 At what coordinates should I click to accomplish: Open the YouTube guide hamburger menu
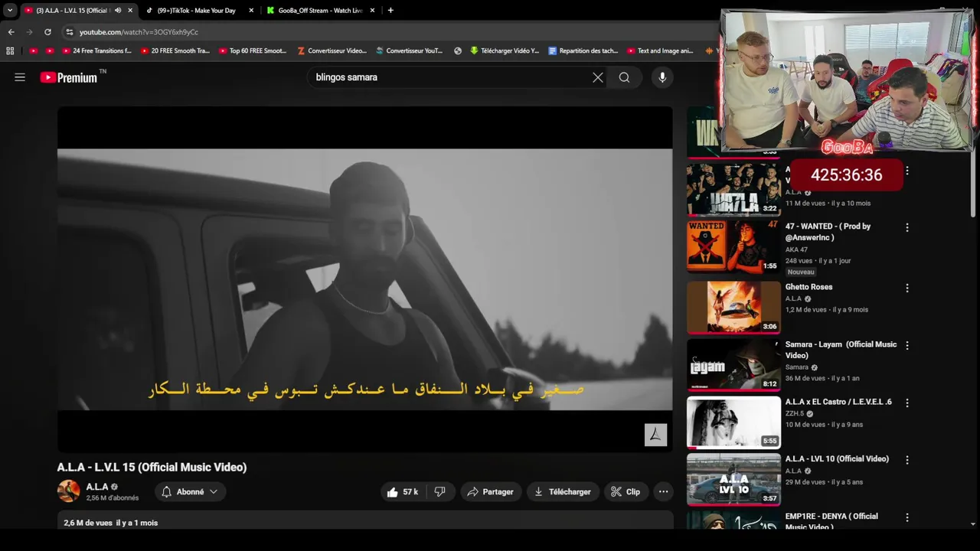tap(20, 77)
